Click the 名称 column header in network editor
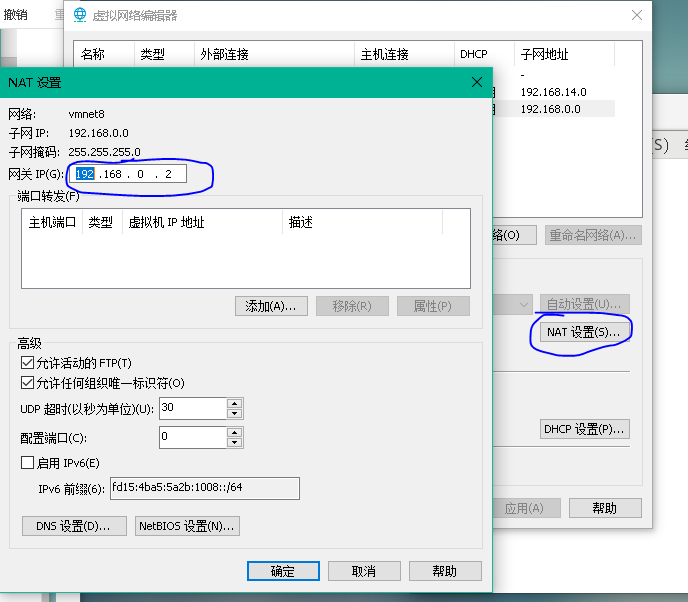This screenshot has width=688, height=602. [104, 54]
